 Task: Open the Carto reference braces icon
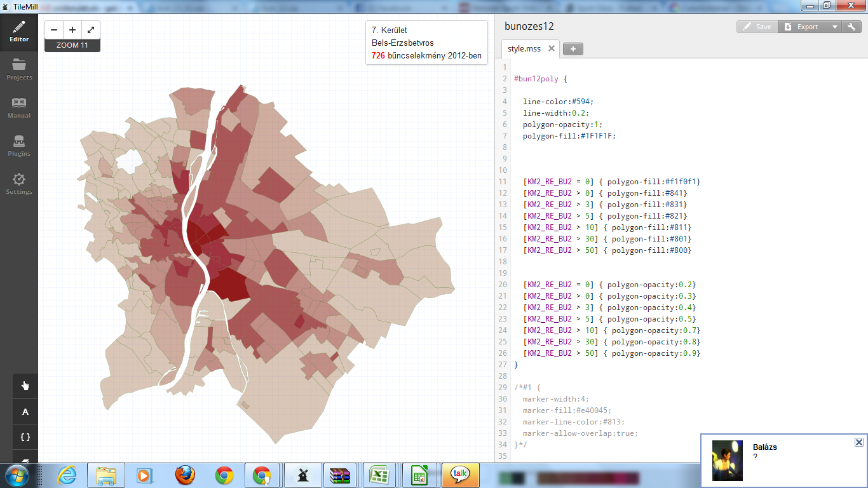[25, 437]
